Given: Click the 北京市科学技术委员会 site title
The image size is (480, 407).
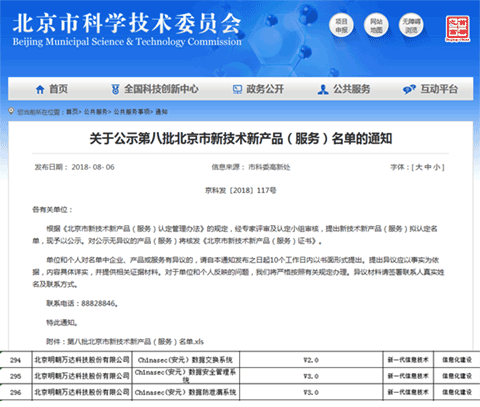Looking at the screenshot, I should pos(127,23).
